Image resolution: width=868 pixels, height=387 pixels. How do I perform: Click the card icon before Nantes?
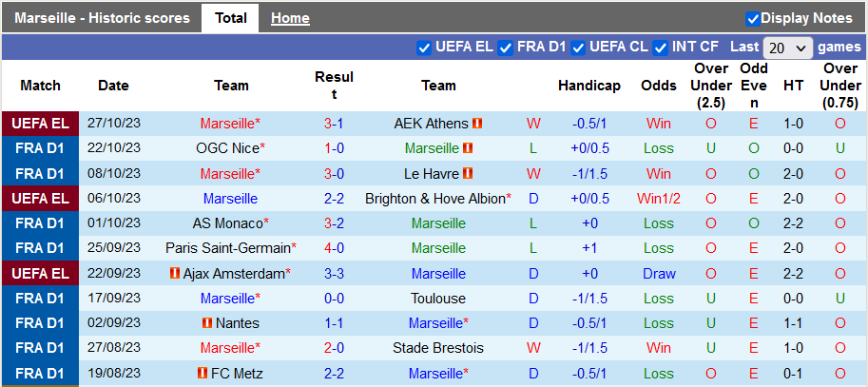pyautogui.click(x=207, y=323)
